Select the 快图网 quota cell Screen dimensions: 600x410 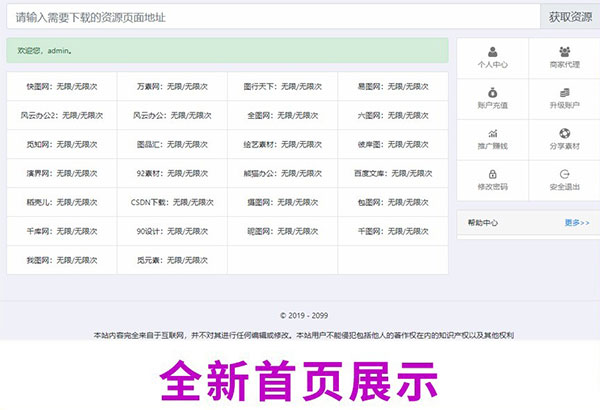pos(62,87)
